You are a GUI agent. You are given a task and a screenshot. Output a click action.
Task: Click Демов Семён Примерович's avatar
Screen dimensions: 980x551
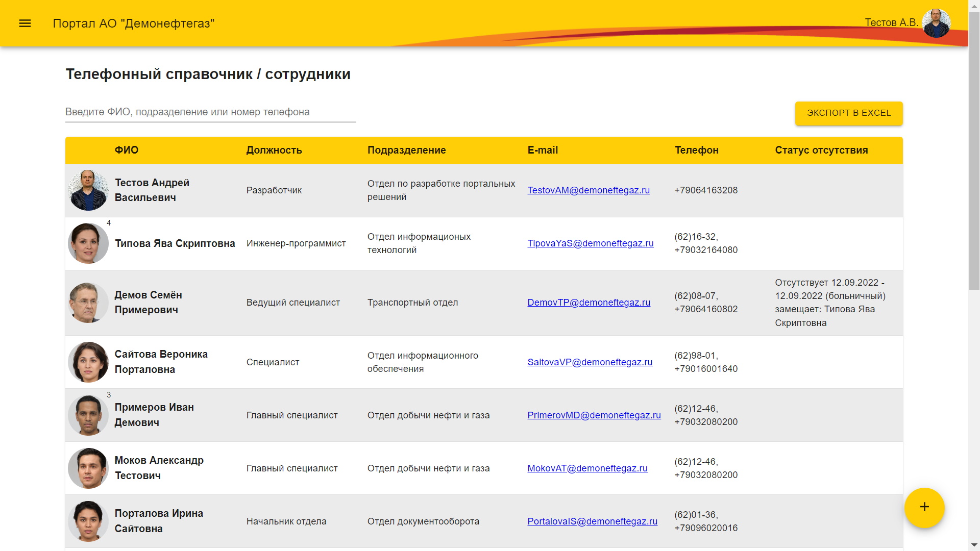tap(88, 303)
